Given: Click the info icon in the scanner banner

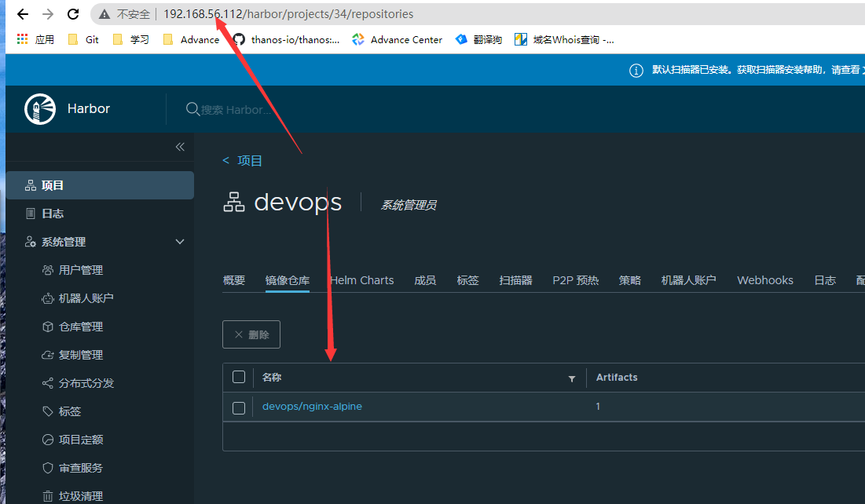Looking at the screenshot, I should click(636, 71).
